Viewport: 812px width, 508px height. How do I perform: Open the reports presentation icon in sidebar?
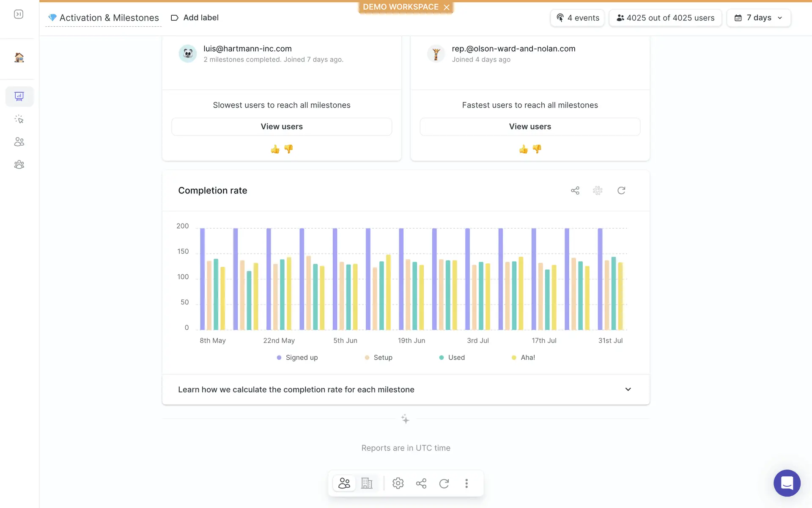coord(19,97)
